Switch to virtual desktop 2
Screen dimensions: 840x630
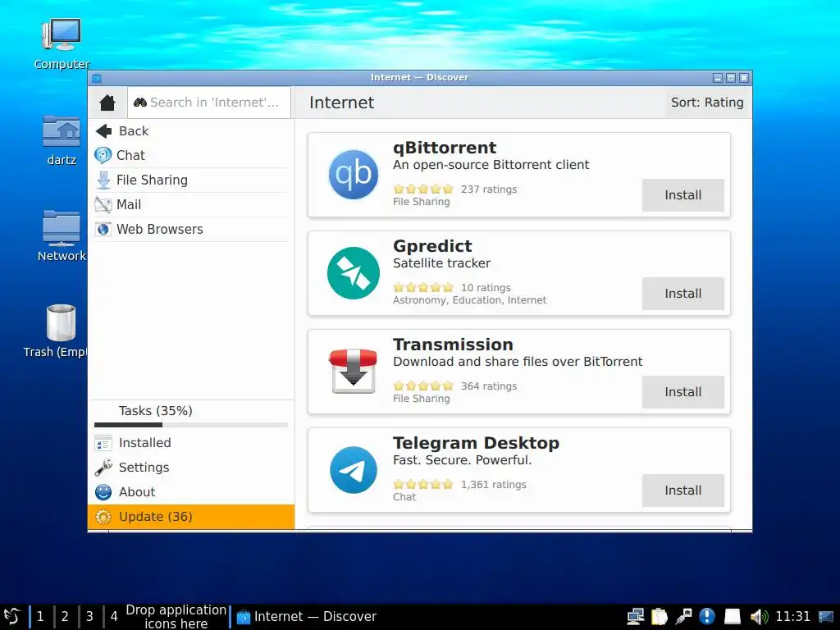click(65, 617)
